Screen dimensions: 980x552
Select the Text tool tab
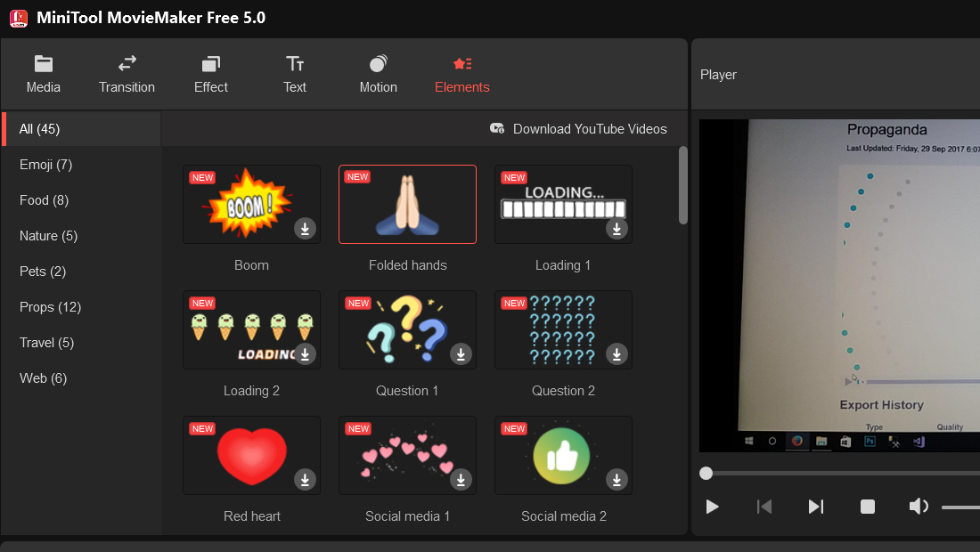tap(294, 74)
